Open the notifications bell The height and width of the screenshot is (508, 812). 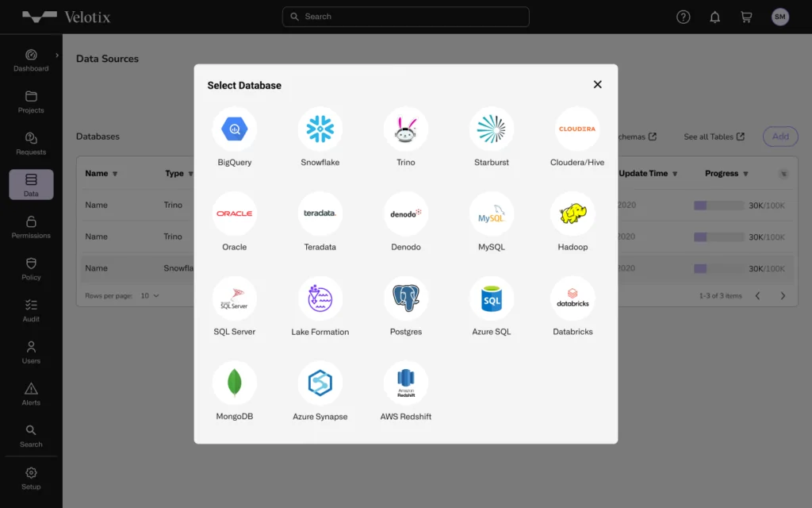[x=714, y=17]
